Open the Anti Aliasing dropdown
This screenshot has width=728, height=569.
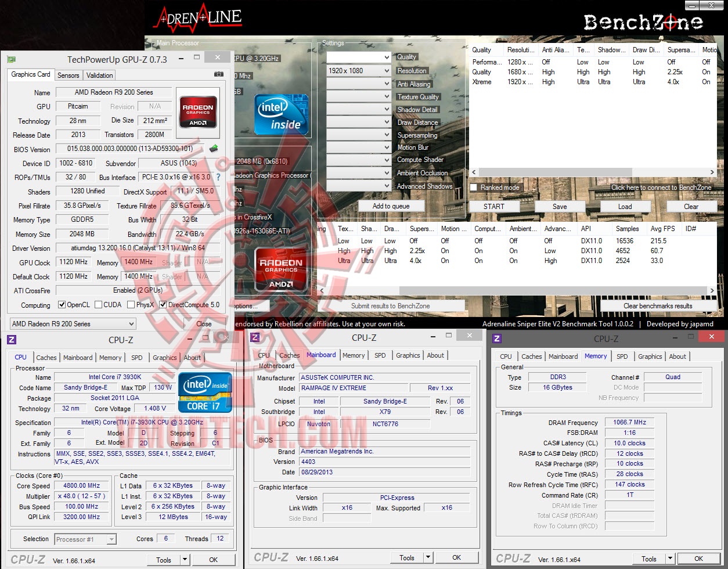coord(358,84)
